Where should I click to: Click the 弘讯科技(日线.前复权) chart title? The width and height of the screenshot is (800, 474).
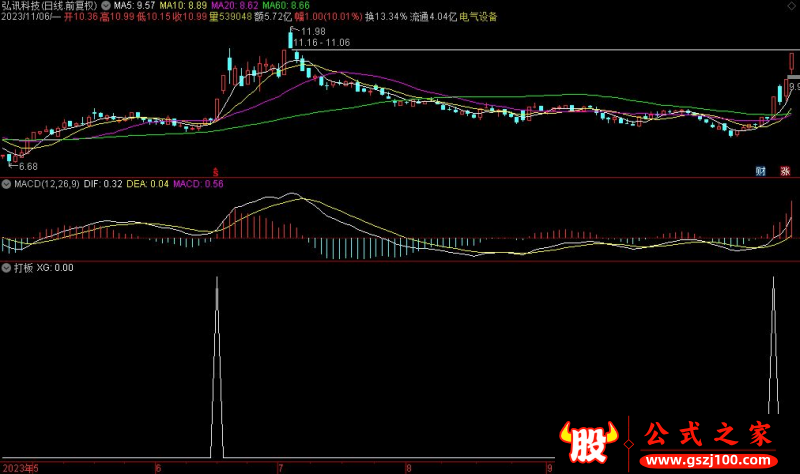[49, 6]
